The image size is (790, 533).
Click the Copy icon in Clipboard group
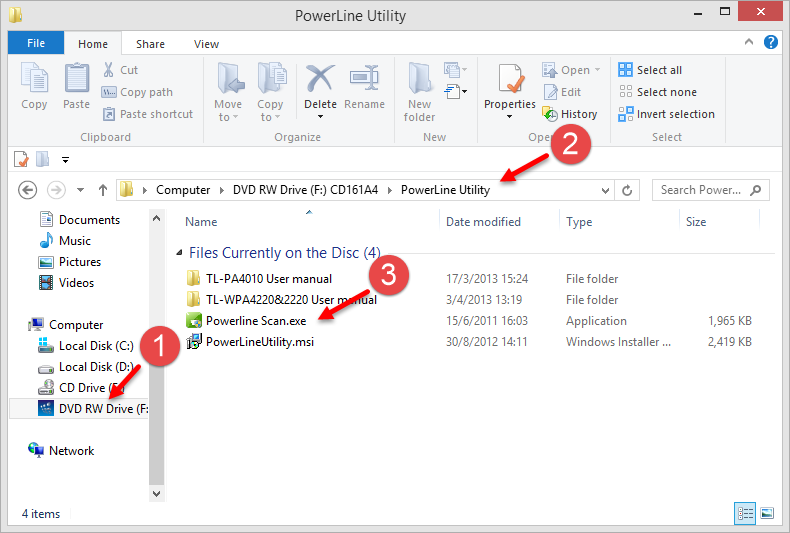[x=34, y=79]
